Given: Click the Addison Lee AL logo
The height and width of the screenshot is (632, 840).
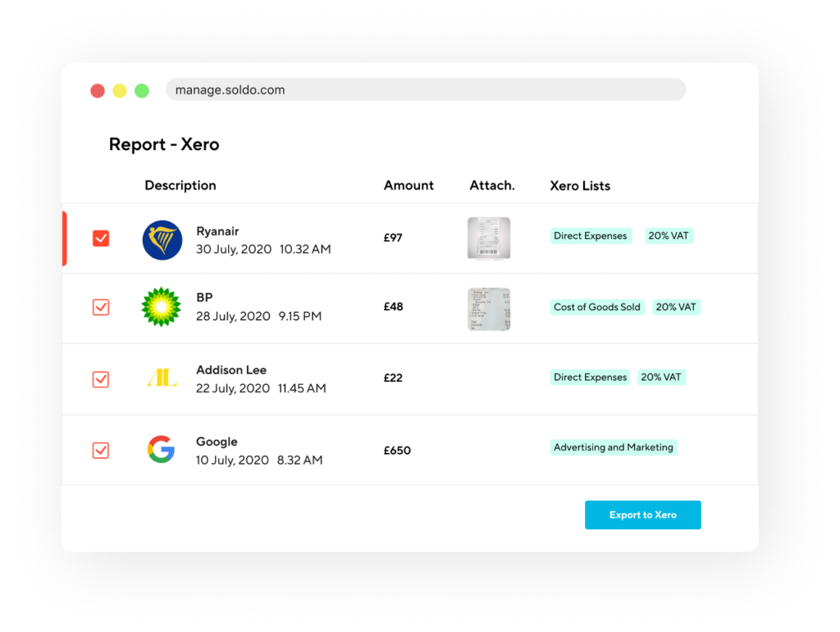Looking at the screenshot, I should [x=162, y=378].
